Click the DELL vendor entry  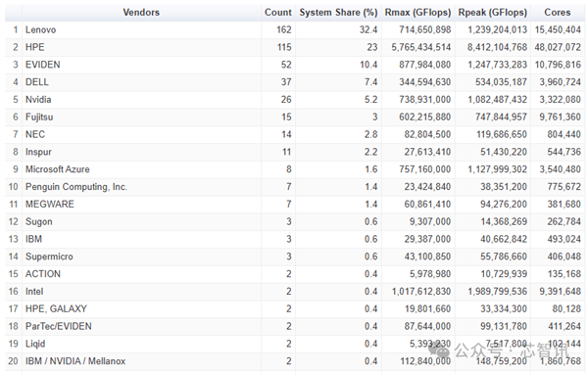(37, 82)
